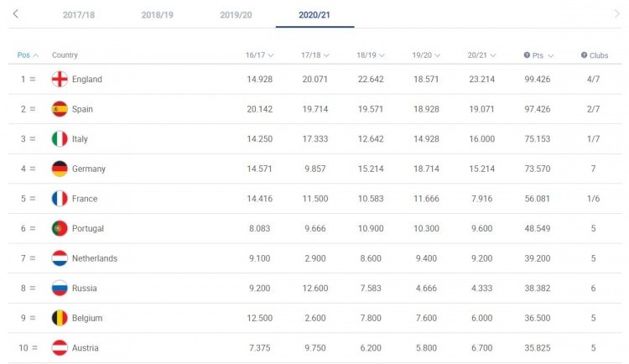Click the info icon beside Pts
629x364 pixels.
[527, 55]
